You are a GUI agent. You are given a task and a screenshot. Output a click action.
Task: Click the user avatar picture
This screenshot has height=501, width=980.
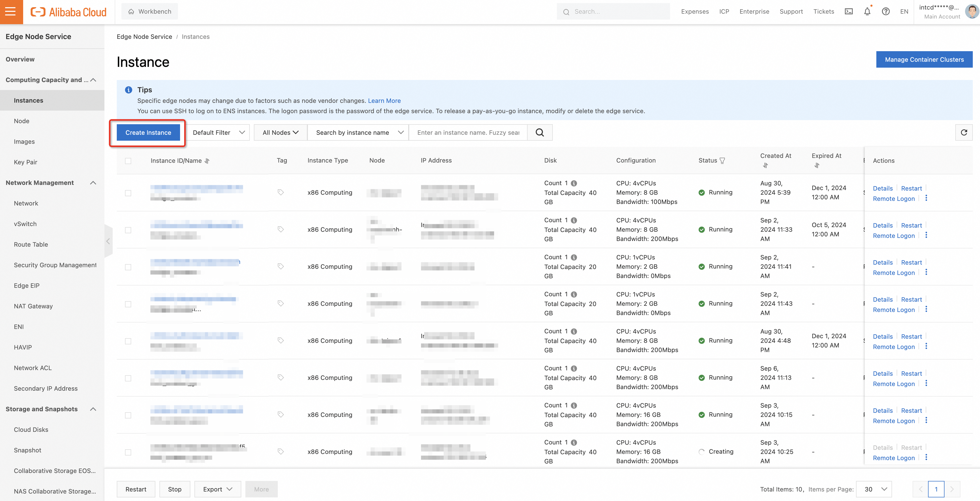point(972,11)
